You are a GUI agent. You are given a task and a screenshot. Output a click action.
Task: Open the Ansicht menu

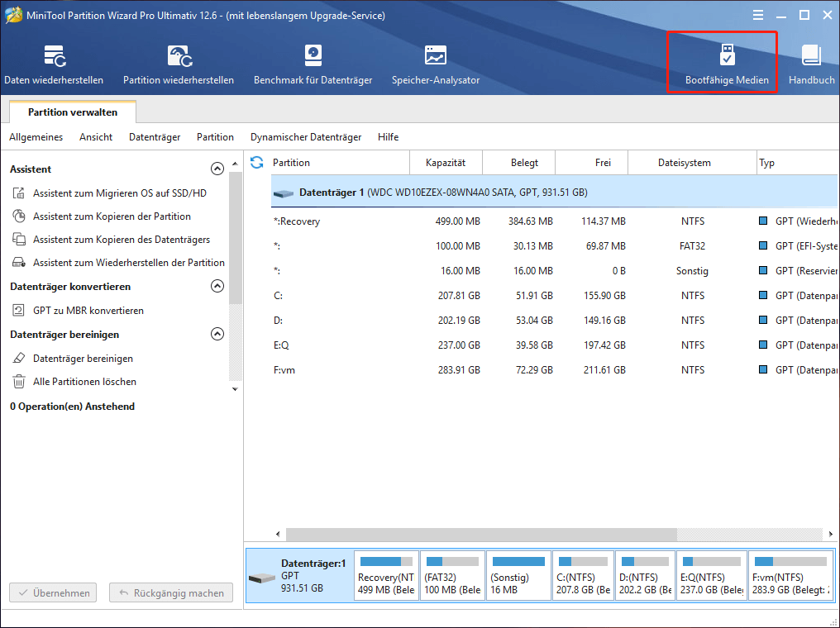pos(96,137)
